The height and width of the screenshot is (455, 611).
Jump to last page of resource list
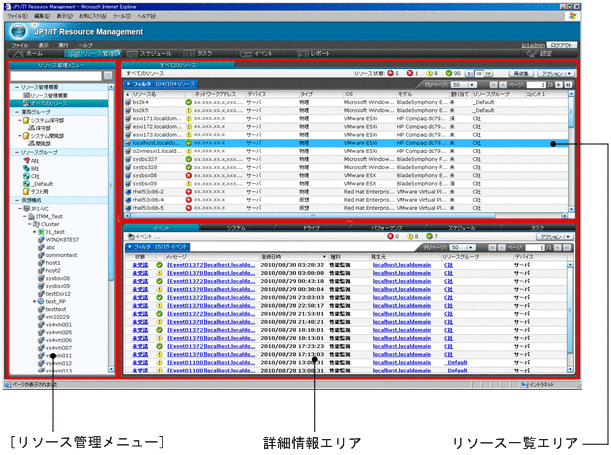pos(568,85)
